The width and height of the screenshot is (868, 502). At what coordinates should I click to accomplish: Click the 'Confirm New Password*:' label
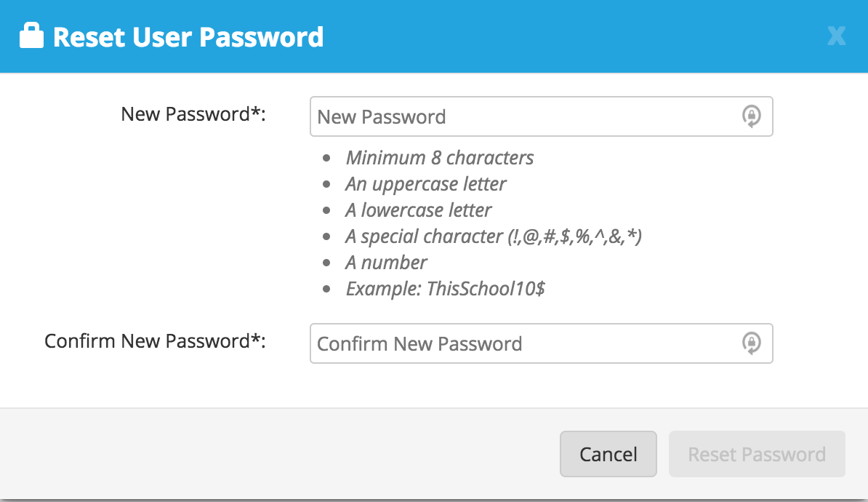[155, 341]
